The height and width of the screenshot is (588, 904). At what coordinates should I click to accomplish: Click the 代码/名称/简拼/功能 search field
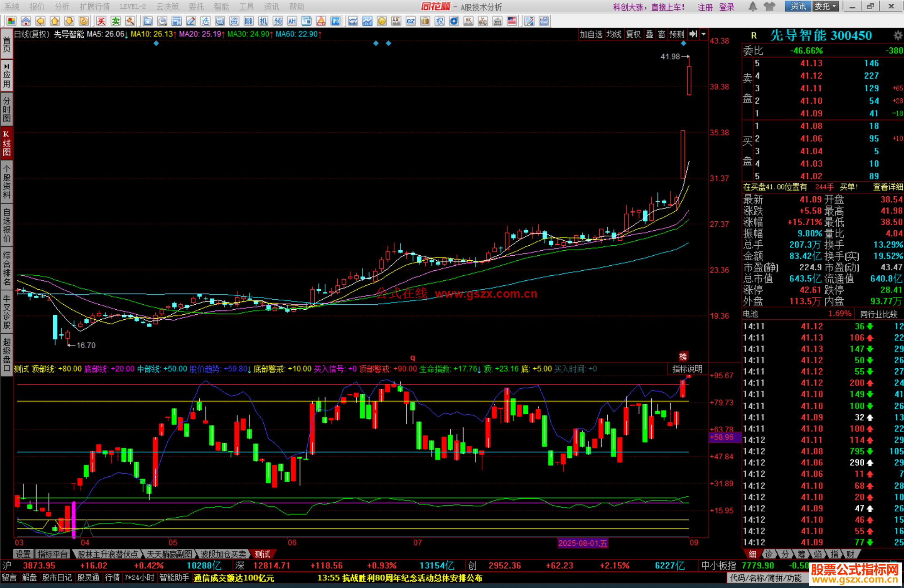coord(766,578)
